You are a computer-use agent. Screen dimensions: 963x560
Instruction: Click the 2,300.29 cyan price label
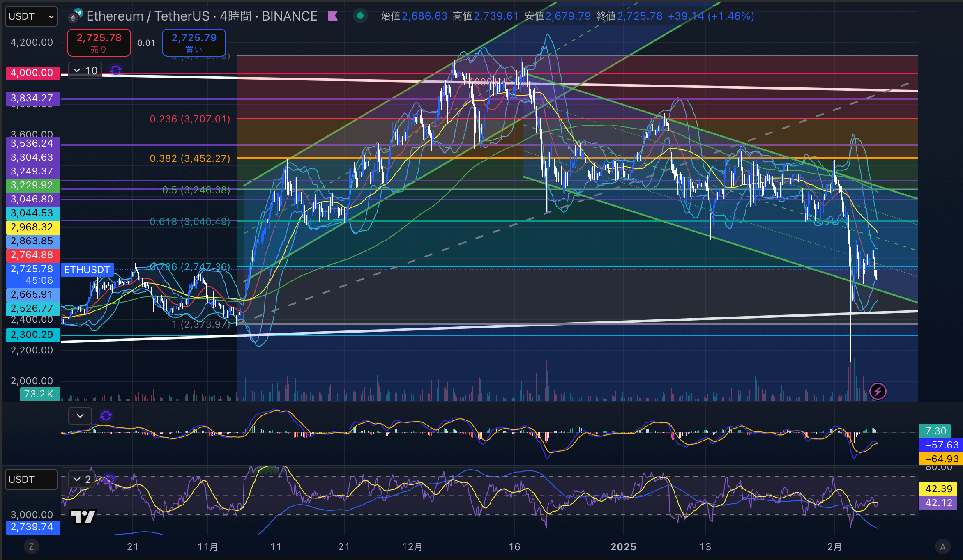pos(32,335)
